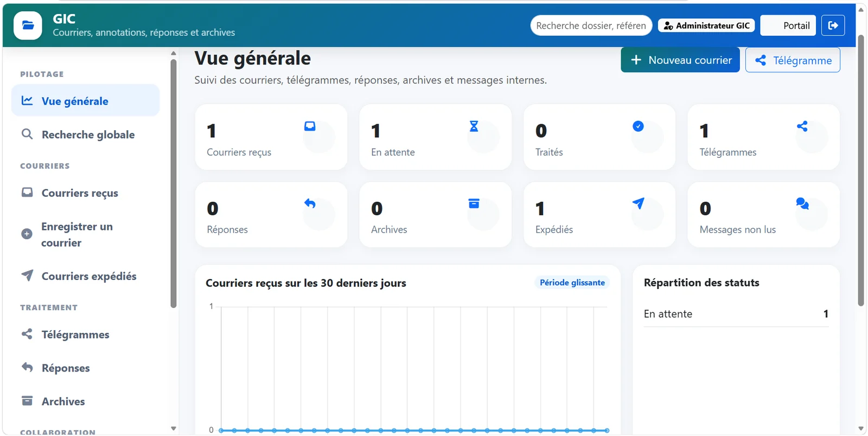Click the Expédiés card label

pyautogui.click(x=554, y=229)
